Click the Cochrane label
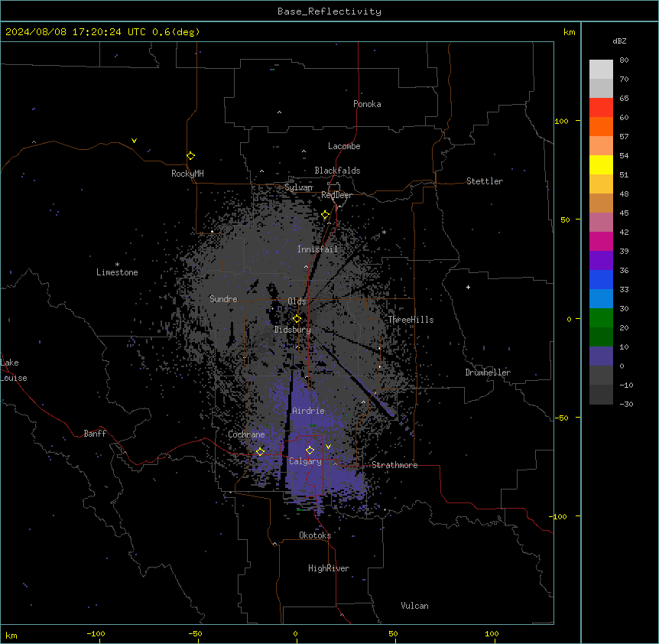The width and height of the screenshot is (659, 644). point(246,434)
